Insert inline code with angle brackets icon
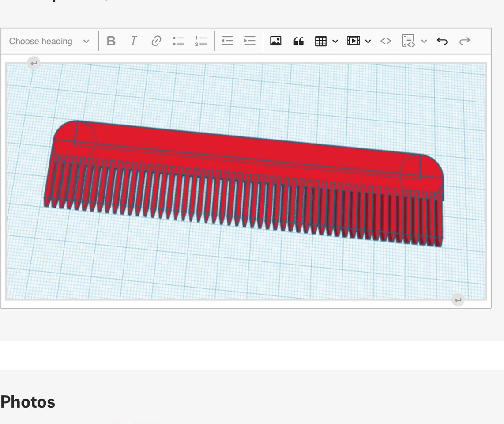 (386, 41)
